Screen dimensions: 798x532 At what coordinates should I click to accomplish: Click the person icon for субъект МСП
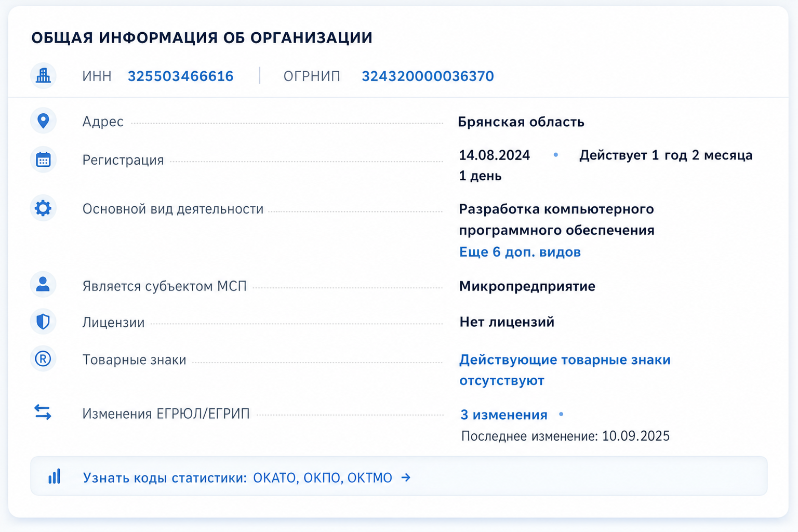[x=43, y=284]
